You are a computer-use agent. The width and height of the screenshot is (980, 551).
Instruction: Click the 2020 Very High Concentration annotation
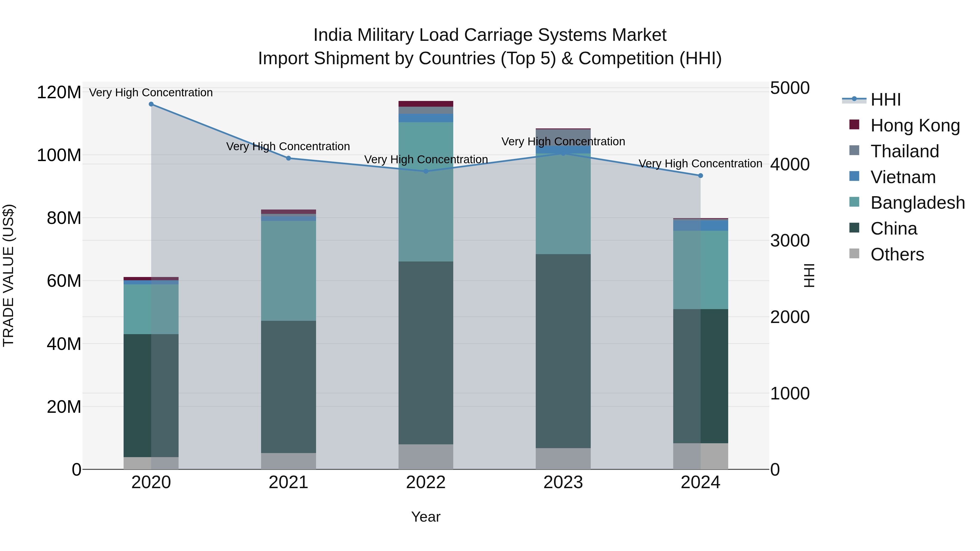click(151, 93)
